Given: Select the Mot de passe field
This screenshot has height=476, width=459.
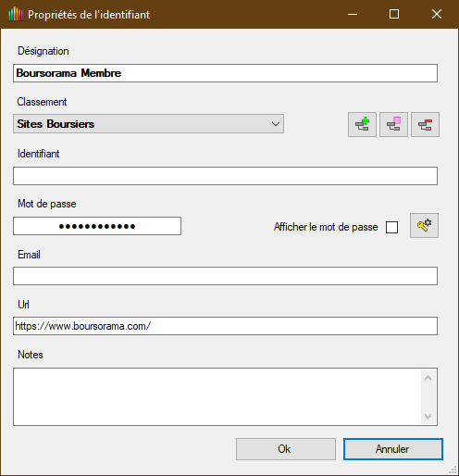Looking at the screenshot, I should 97,226.
